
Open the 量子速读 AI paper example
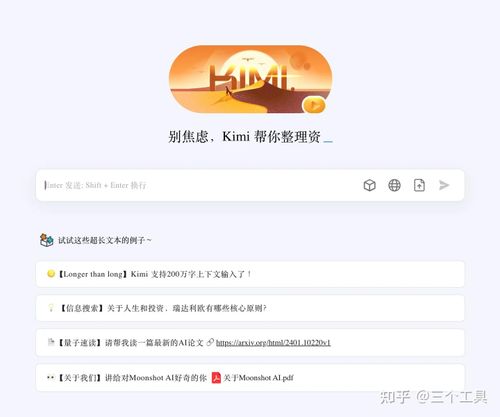tap(250, 343)
